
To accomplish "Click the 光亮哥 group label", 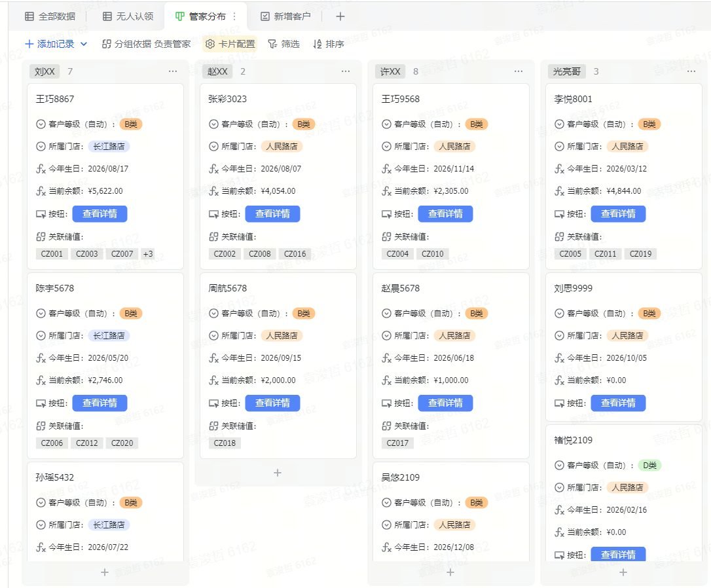I will point(567,71).
